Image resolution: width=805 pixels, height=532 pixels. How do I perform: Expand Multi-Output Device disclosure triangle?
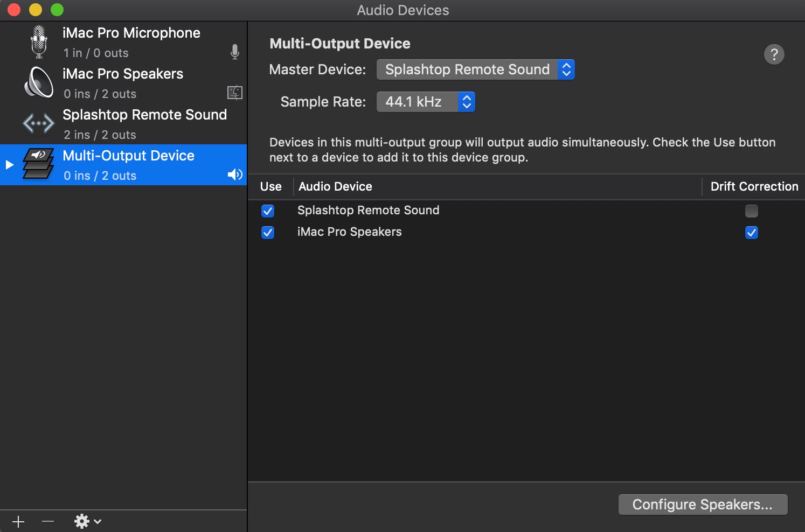(9, 165)
